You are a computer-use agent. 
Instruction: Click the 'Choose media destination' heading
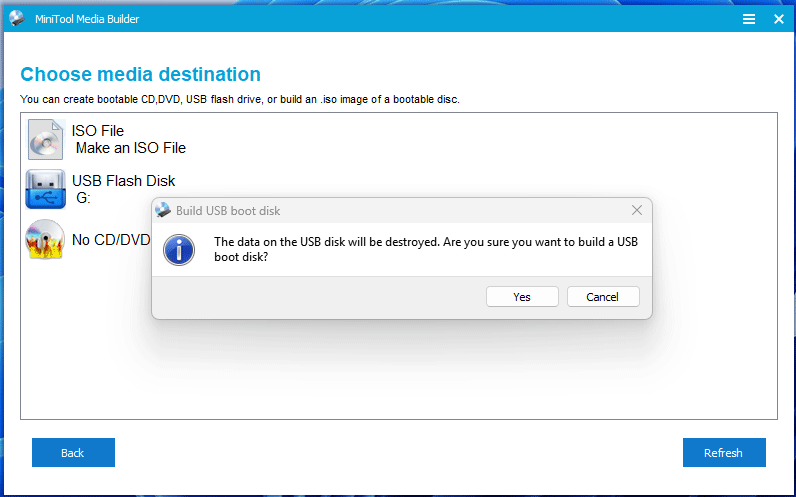point(141,74)
